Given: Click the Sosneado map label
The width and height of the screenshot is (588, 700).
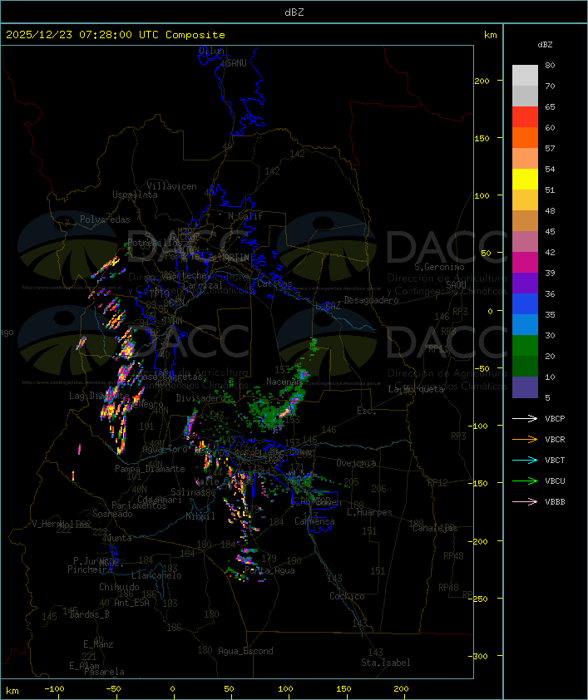Looking at the screenshot, I should tap(112, 514).
